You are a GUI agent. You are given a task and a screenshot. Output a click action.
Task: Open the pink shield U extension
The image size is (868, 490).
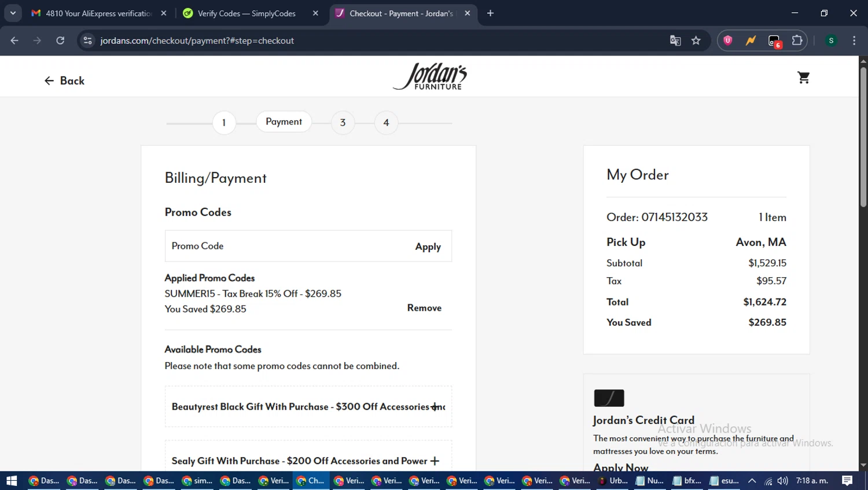728,40
